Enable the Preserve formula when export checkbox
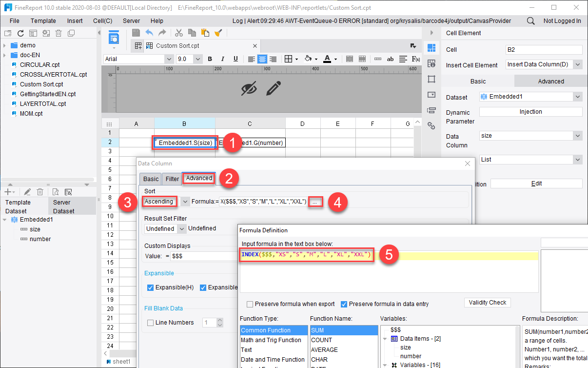Image resolution: width=588 pixels, height=368 pixels. click(250, 304)
